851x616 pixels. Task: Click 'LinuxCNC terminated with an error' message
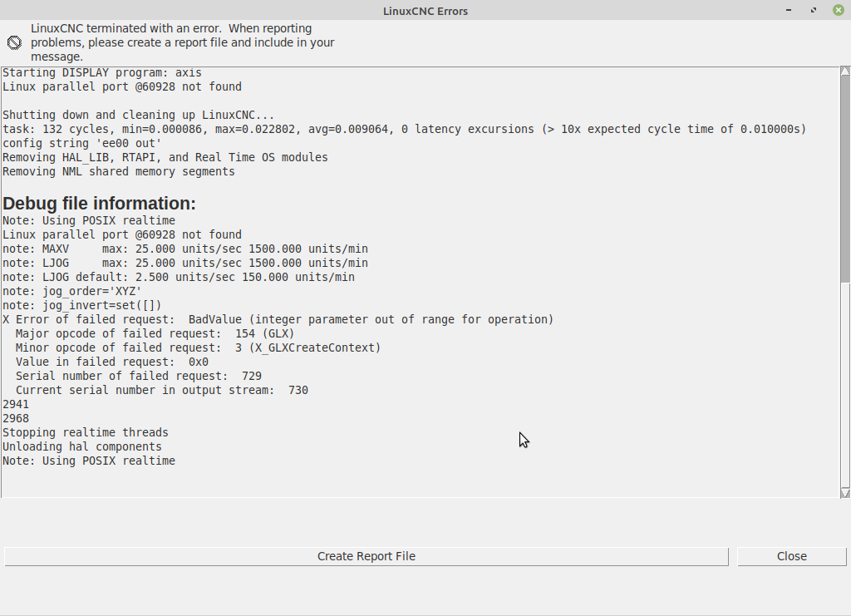(x=182, y=42)
